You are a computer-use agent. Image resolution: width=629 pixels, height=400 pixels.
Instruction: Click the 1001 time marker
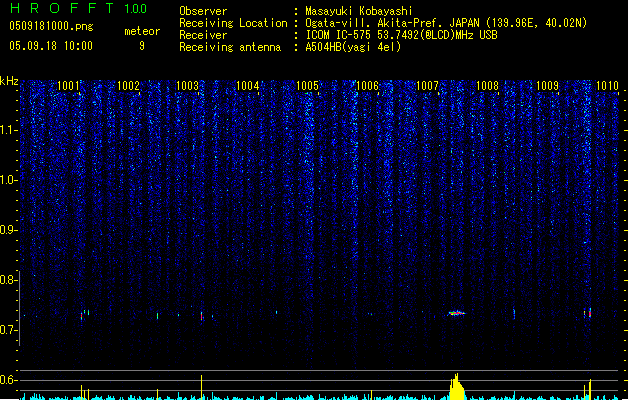[68, 86]
